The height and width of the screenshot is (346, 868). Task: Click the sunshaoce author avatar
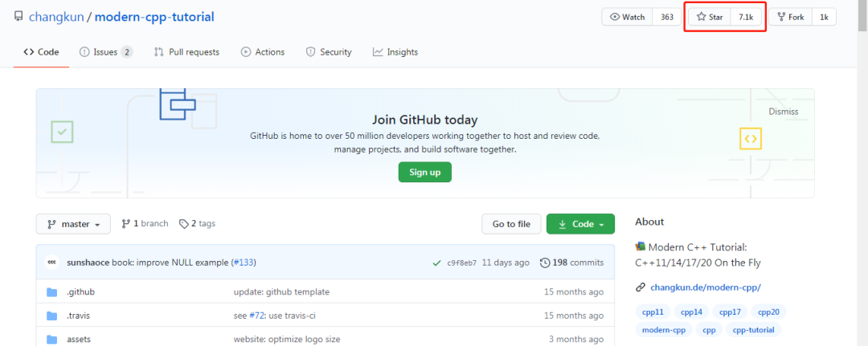pyautogui.click(x=52, y=263)
